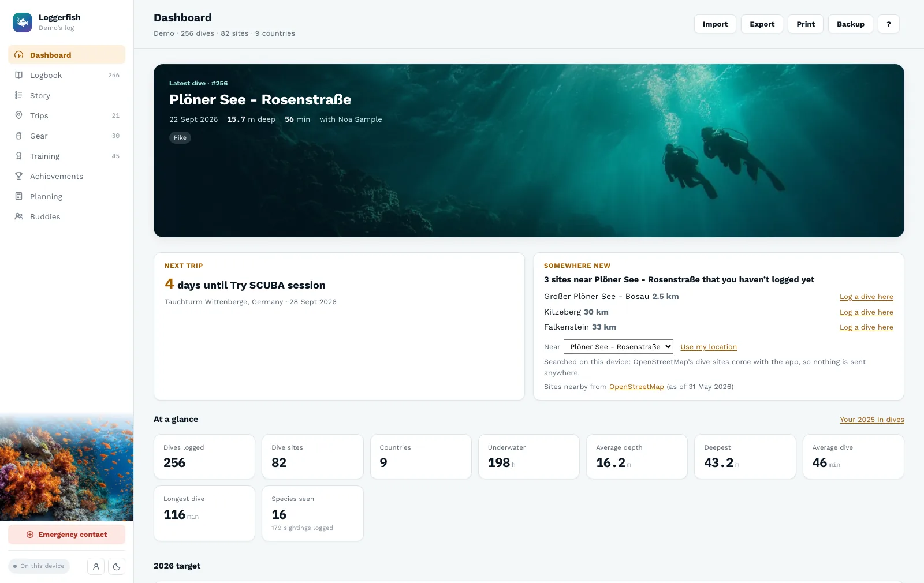Click the Trips count badge 21
The height and width of the screenshot is (583, 924).
(x=115, y=116)
